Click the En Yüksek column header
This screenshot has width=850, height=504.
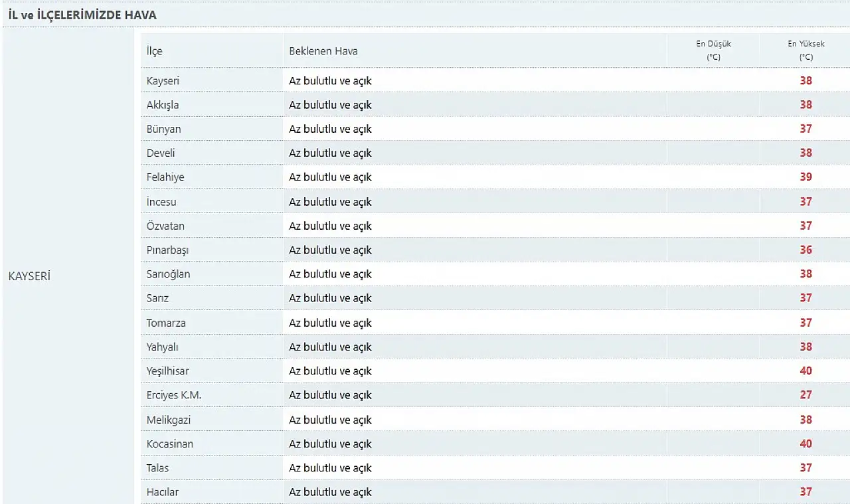coord(806,50)
